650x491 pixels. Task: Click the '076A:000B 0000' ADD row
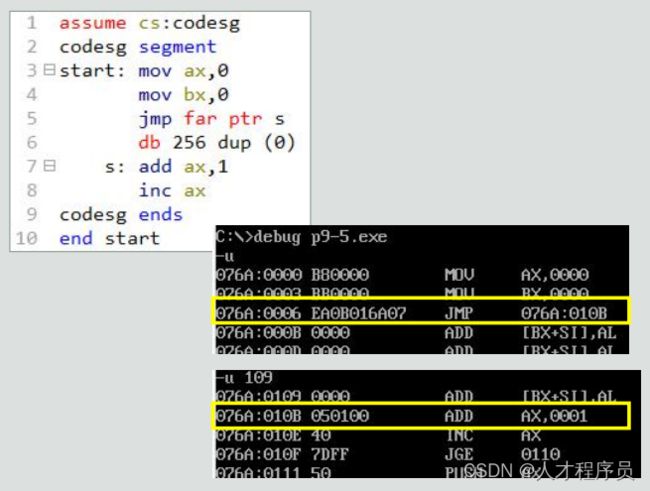(x=416, y=333)
